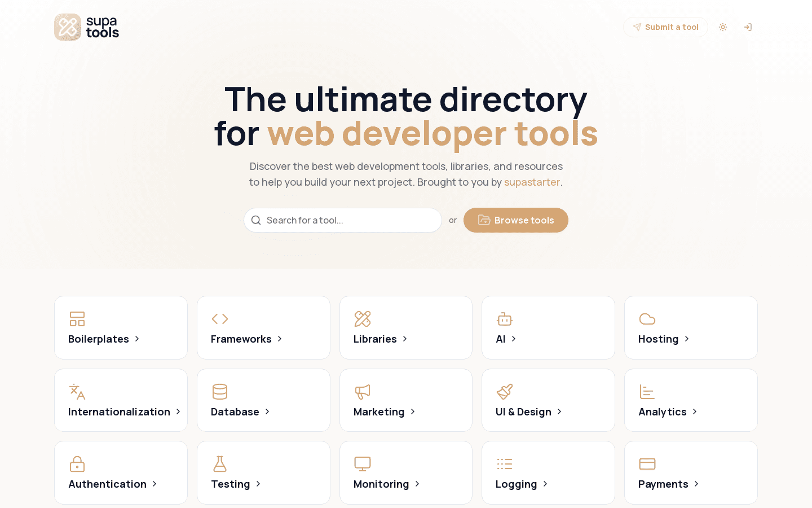This screenshot has height=508, width=812.
Task: Click the Marketing megaphone icon
Action: [x=363, y=392]
